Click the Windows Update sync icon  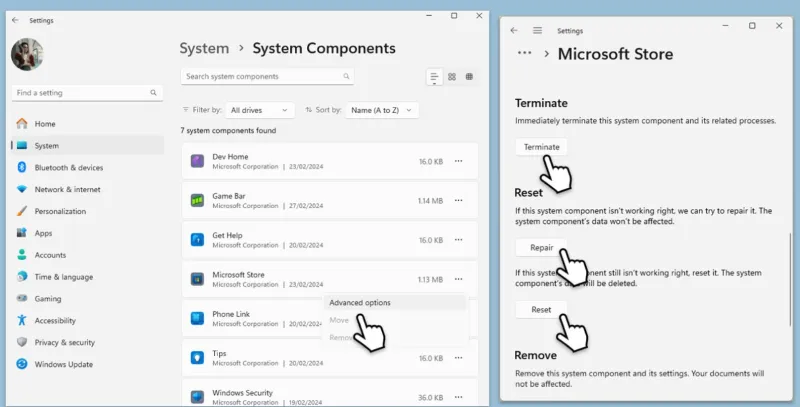tap(21, 364)
